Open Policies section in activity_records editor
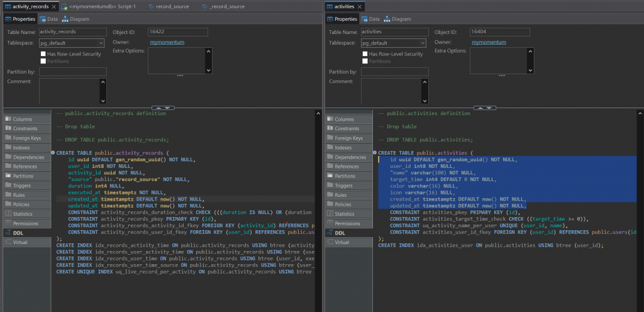The width and height of the screenshot is (644, 312). point(26,204)
